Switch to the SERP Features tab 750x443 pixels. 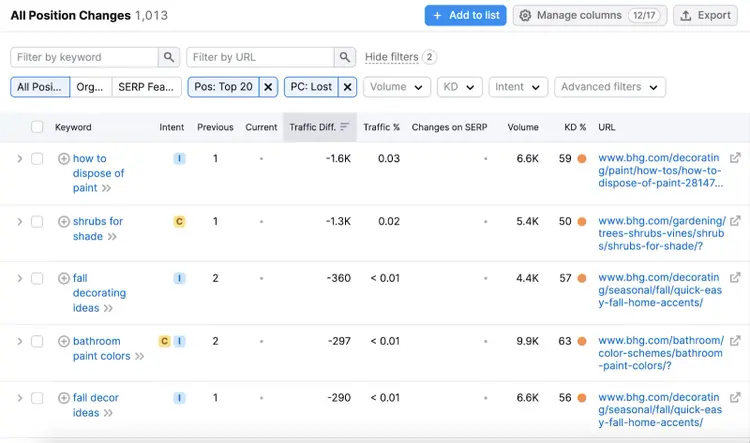click(146, 87)
